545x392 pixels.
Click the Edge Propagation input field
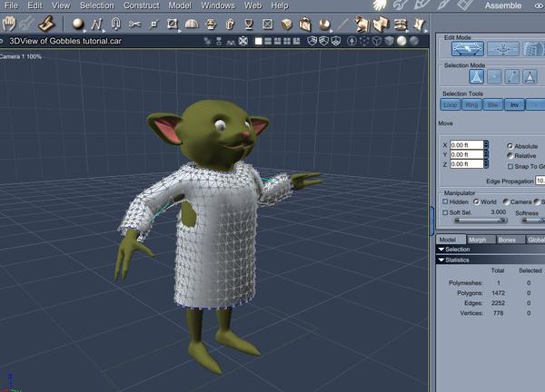tap(540, 181)
